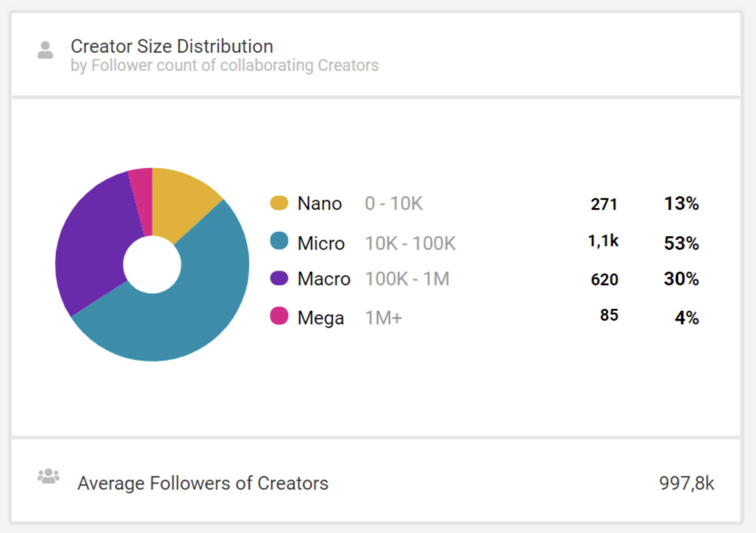Toggle the Macro category in the legend
Screen dimensions: 756x533
click(323, 279)
